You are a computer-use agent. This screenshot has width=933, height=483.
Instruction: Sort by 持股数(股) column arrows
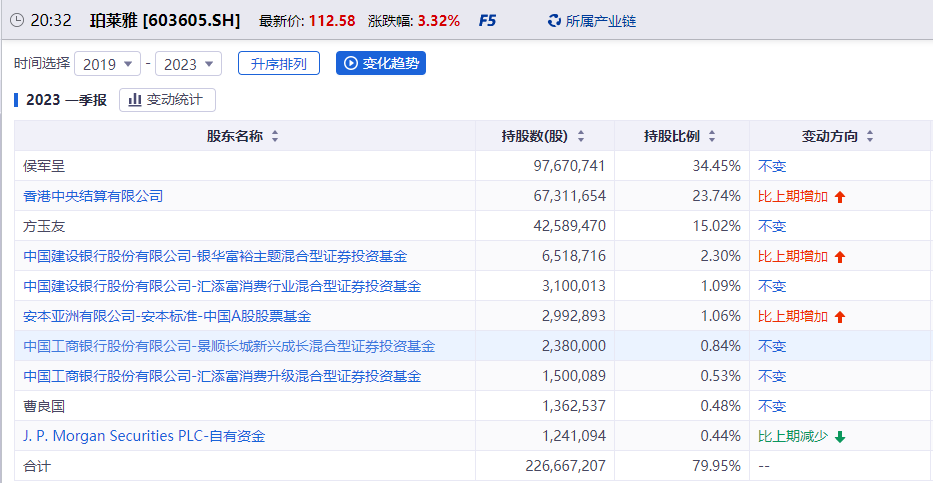[581, 137]
